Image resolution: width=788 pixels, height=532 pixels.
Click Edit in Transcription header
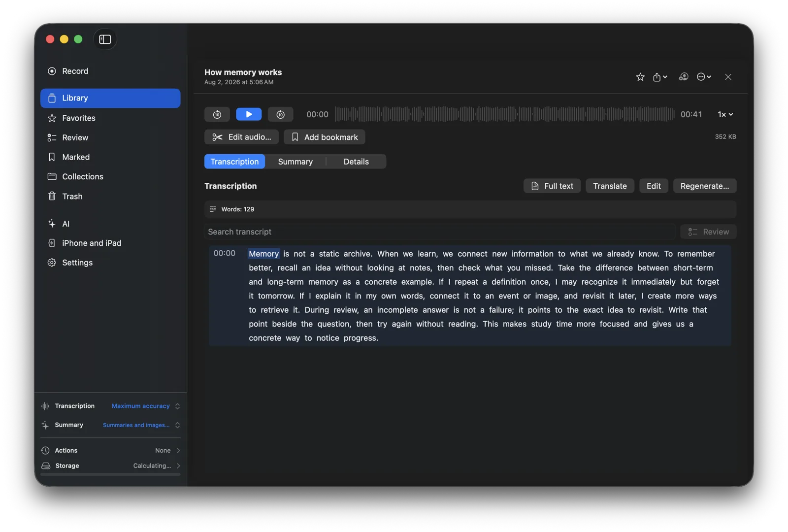click(654, 186)
